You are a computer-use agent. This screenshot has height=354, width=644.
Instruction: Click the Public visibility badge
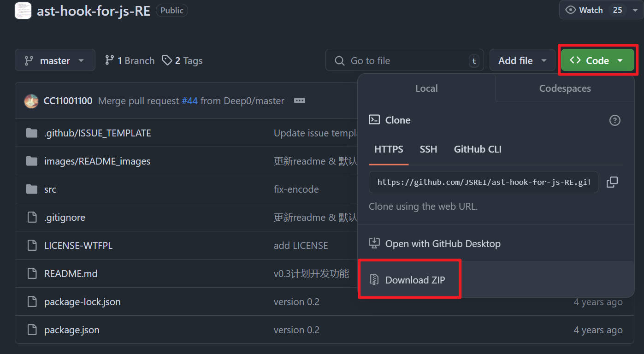coord(172,10)
